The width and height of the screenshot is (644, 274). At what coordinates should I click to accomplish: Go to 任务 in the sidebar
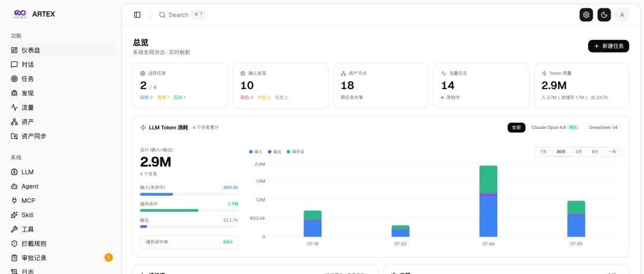(62, 79)
